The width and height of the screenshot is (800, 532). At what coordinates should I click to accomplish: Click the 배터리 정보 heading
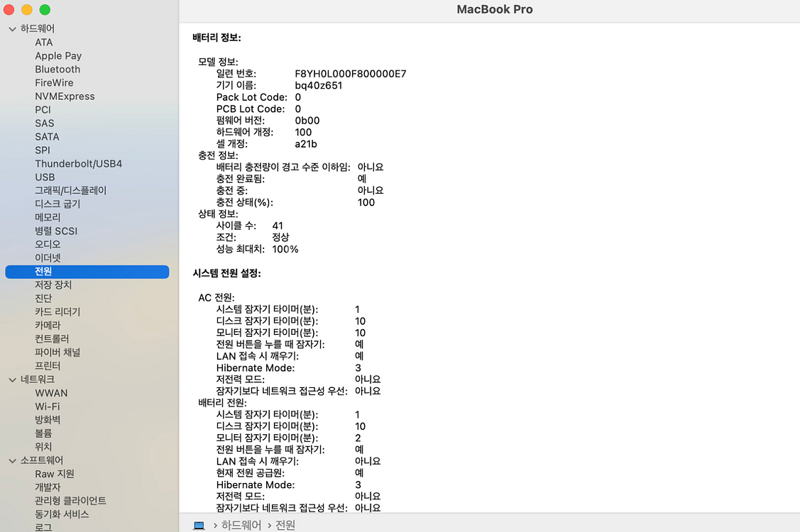pyautogui.click(x=217, y=37)
